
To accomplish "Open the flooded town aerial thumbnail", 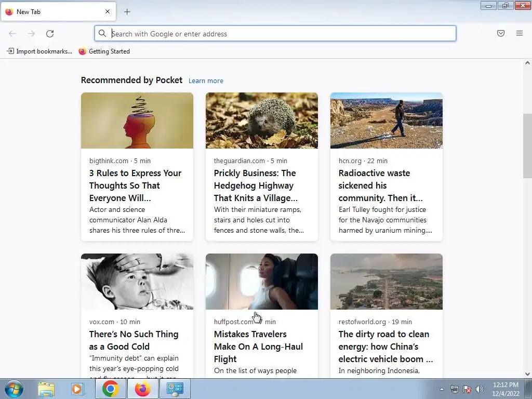I will [387, 282].
